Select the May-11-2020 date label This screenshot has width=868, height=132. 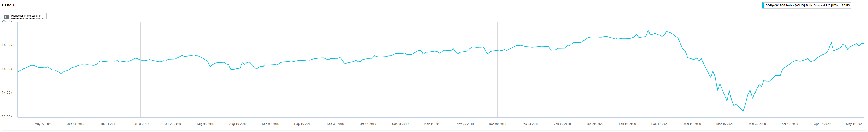point(855,124)
